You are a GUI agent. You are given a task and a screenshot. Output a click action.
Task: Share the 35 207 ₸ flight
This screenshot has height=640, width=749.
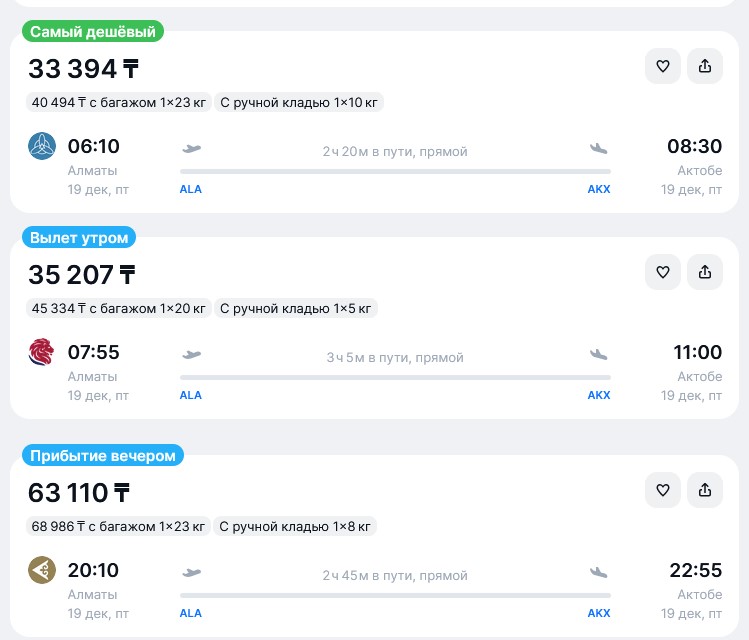[705, 272]
